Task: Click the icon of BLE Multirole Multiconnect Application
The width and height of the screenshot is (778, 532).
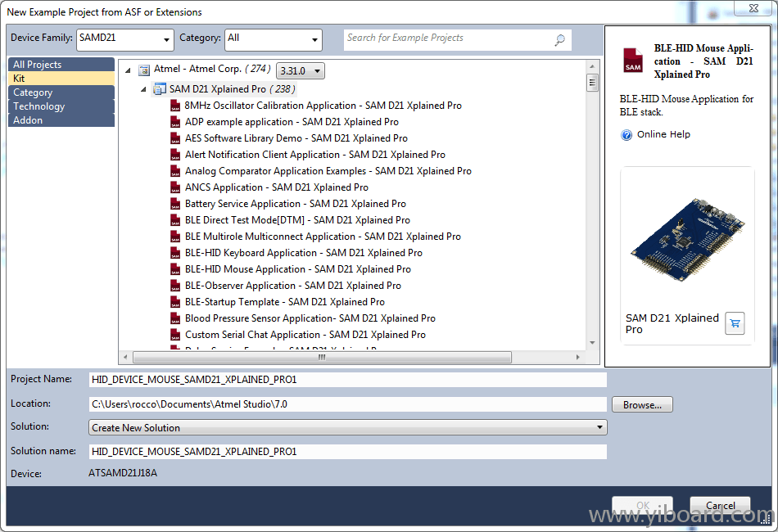Action: click(175, 237)
